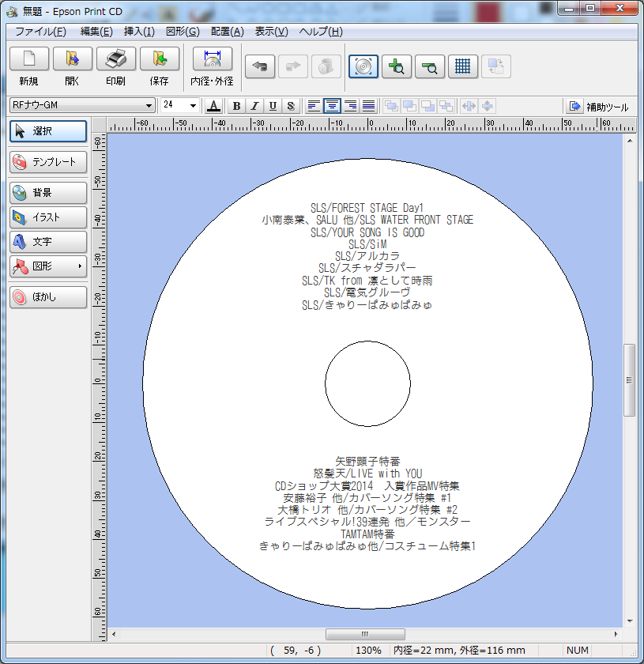Open the ぼかし blur tool
The height and width of the screenshot is (664, 644).
click(48, 297)
